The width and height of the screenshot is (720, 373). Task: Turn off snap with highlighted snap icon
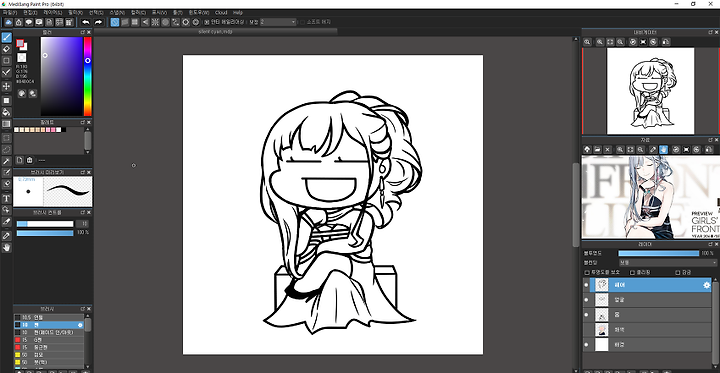(115, 22)
